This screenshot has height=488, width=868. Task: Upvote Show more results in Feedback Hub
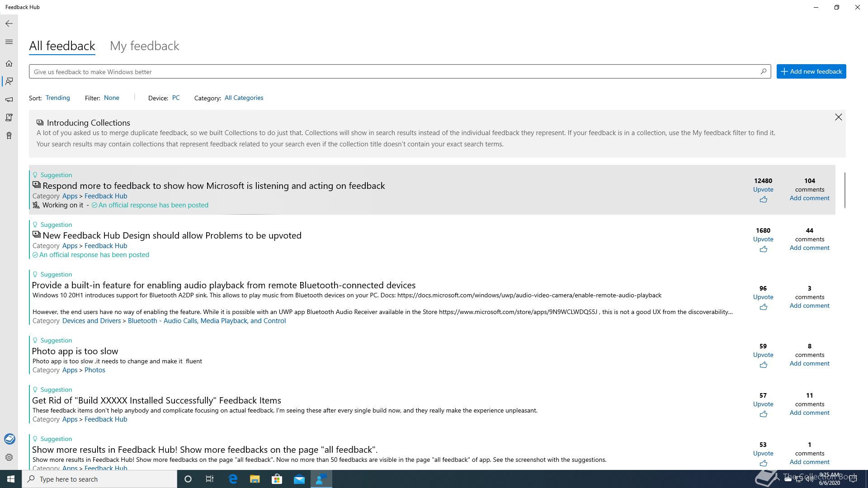[x=763, y=453]
